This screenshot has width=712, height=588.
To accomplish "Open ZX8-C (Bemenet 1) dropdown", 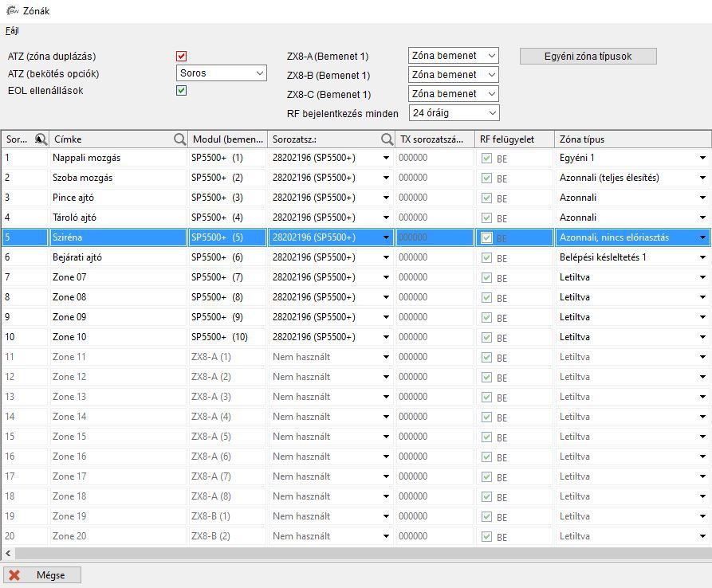I will click(454, 94).
